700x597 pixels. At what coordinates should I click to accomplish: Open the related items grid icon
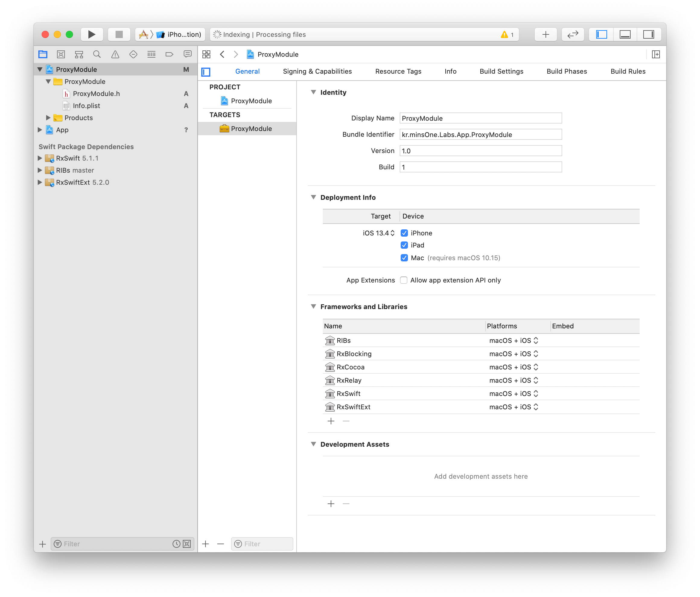(206, 54)
